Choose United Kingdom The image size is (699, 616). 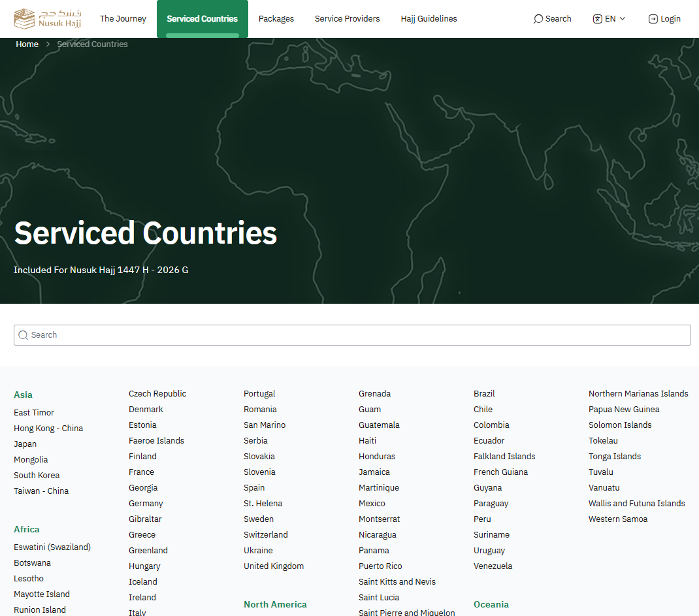pos(274,566)
